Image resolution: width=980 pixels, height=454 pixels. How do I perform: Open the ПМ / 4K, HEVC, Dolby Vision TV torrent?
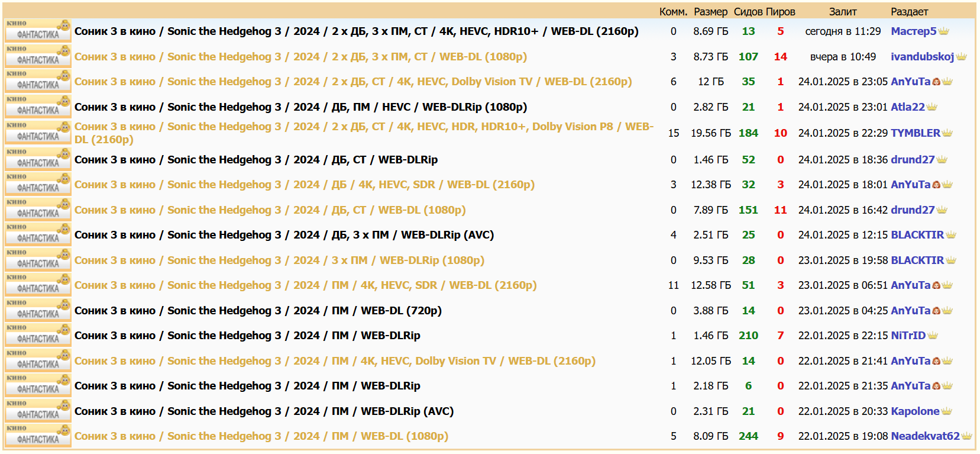[335, 360]
